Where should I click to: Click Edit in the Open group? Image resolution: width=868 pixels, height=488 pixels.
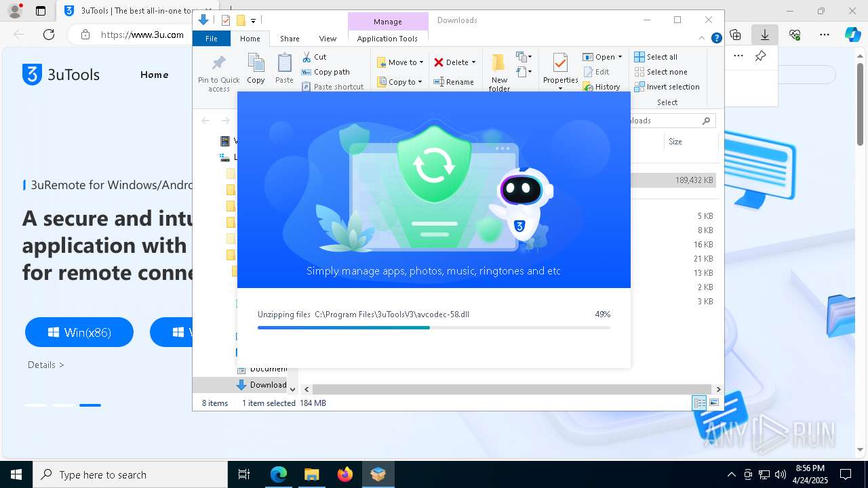(596, 72)
